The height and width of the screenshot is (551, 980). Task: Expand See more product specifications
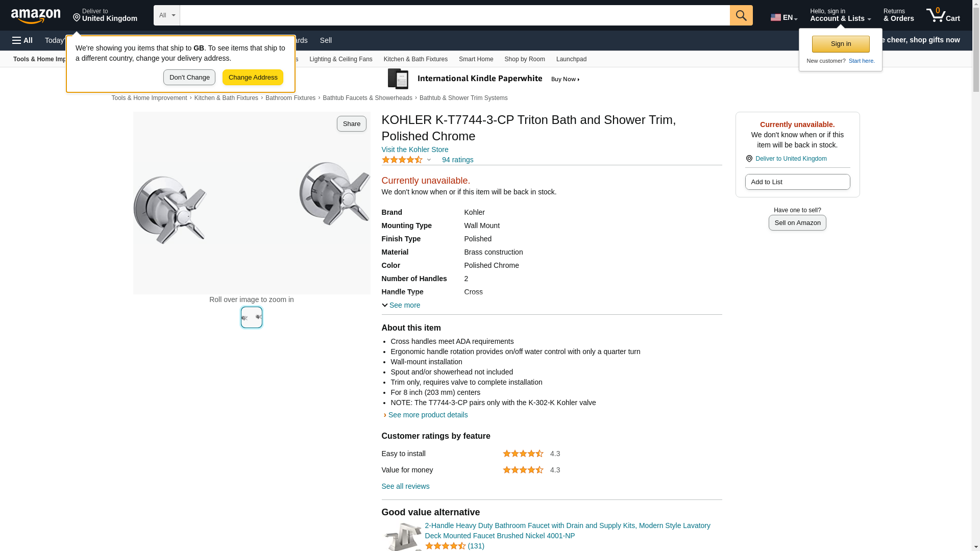coord(401,305)
